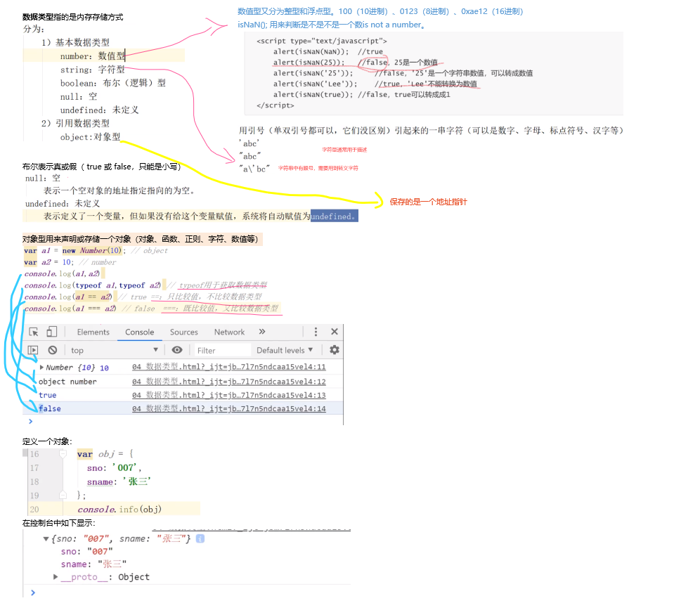700x603 pixels.
Task: Click the console prompt under the object output
Action: (x=32, y=592)
